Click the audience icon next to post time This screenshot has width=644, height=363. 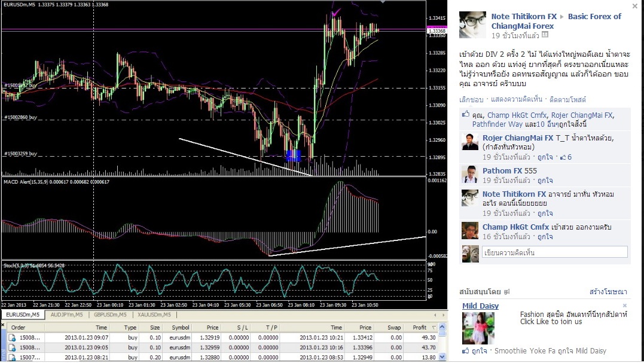(545, 35)
